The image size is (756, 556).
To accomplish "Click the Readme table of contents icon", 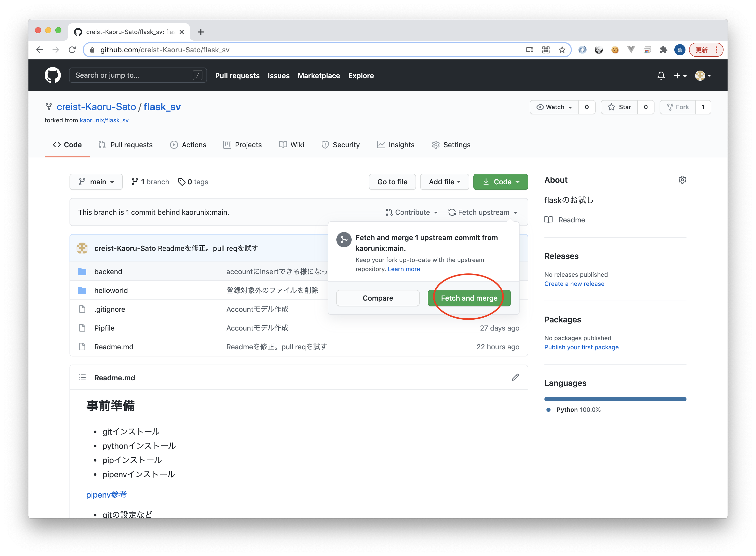I will pos(82,377).
